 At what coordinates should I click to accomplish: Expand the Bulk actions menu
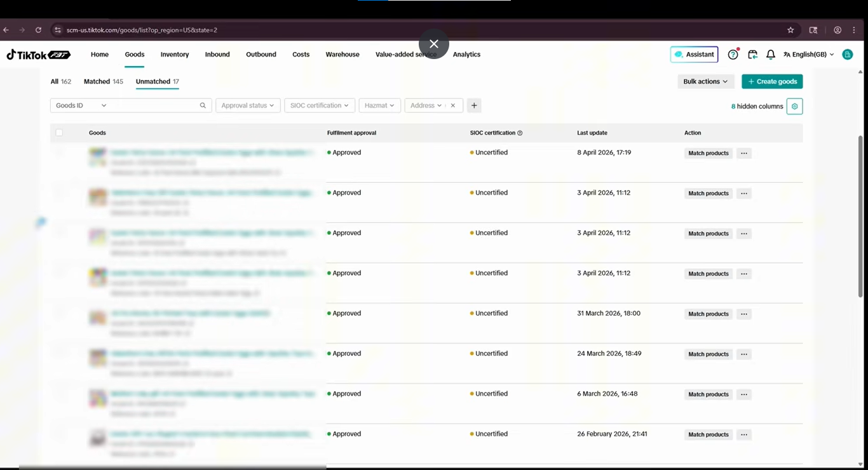pos(706,81)
